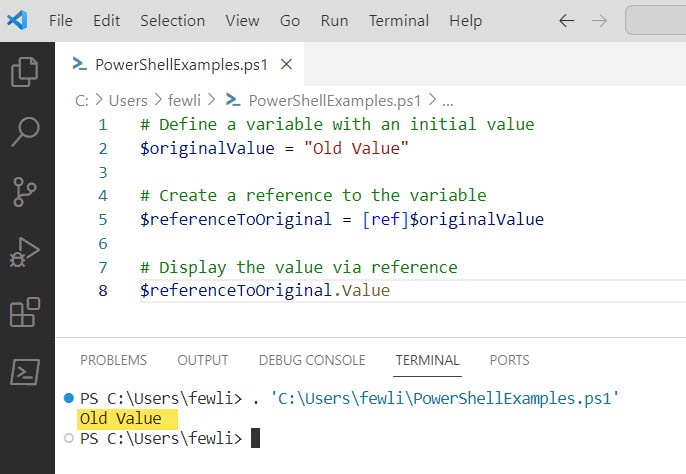
Task: Click the command center search box
Action: coord(655,20)
